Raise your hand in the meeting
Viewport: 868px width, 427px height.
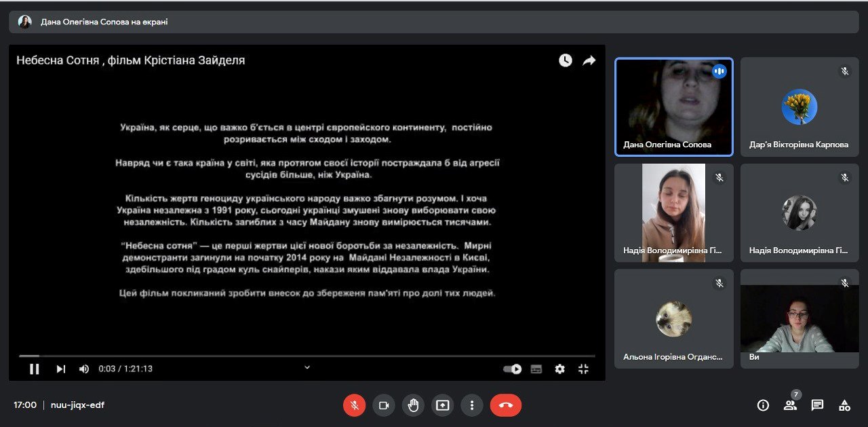413,405
